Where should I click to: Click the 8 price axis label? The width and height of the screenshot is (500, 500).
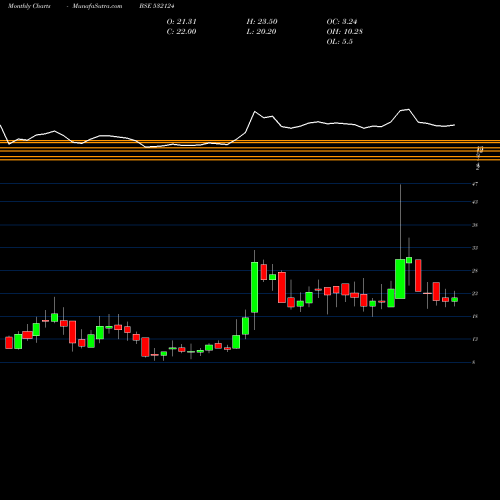coord(474,362)
